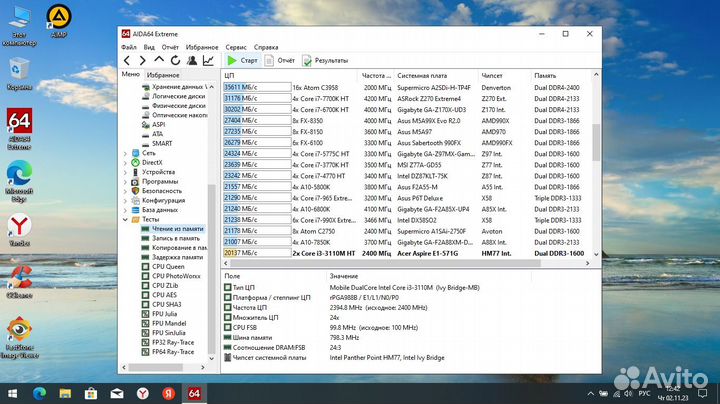Select Чтение из памяти test
Viewport: 720px width, 404px height.
173,229
